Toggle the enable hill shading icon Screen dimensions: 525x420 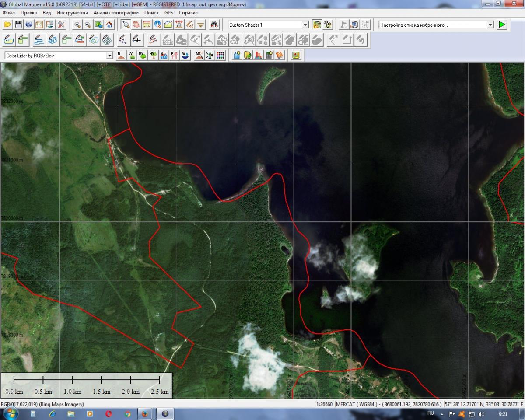[x=316, y=24]
